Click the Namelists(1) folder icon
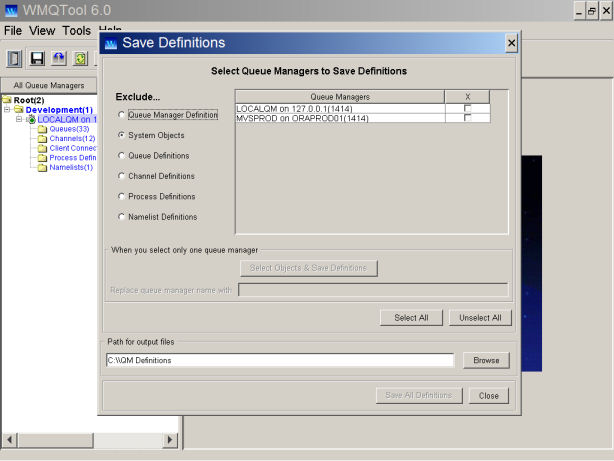 click(x=42, y=168)
